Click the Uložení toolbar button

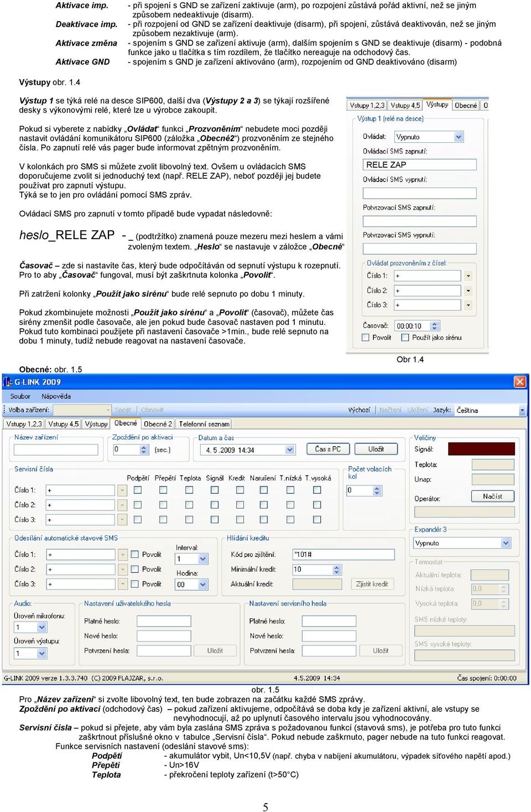418,410
